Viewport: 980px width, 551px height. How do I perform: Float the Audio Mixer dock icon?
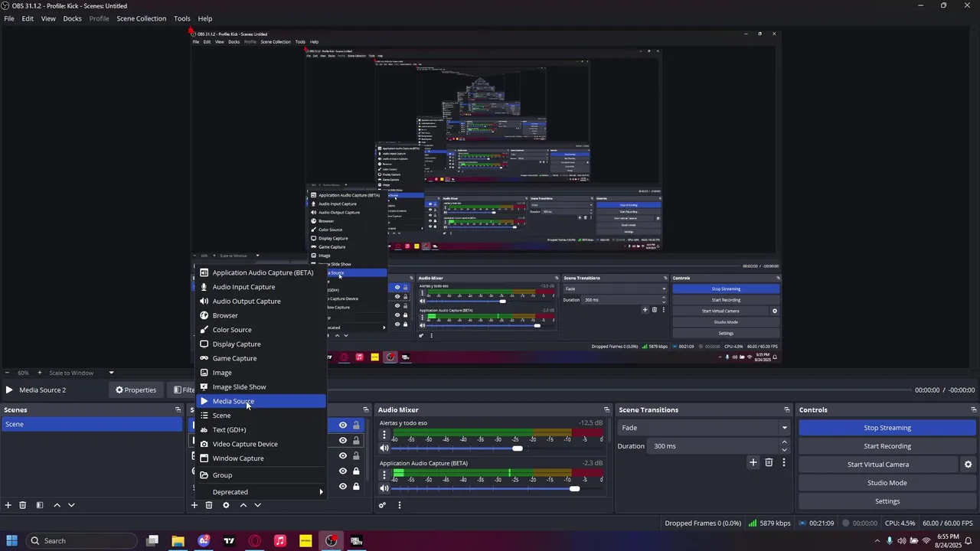click(606, 410)
